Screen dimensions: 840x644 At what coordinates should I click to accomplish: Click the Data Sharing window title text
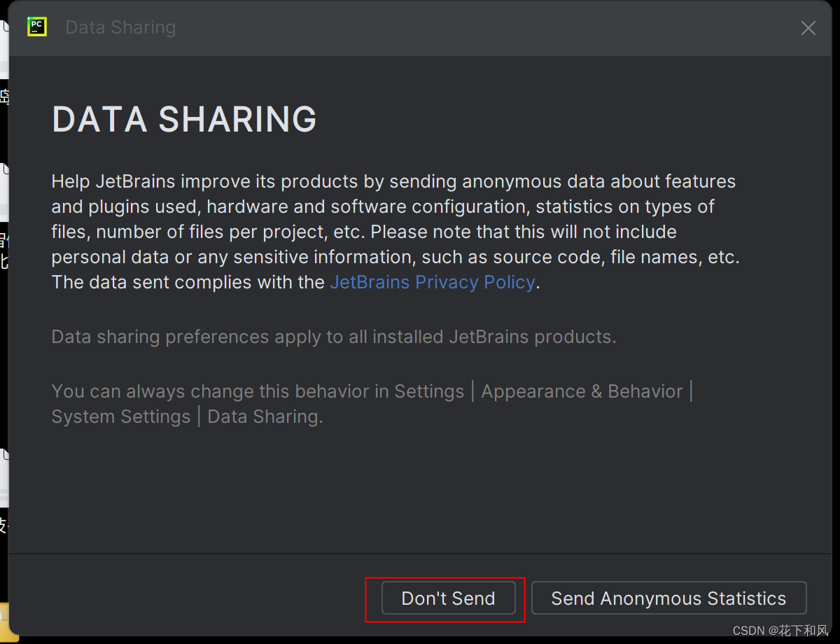tap(120, 28)
